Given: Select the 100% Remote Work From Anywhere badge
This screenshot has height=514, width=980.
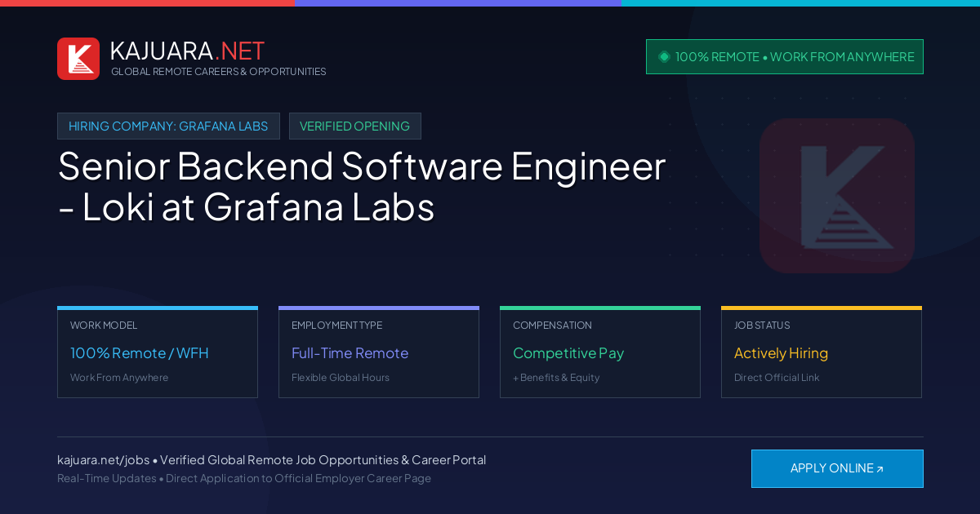Looking at the screenshot, I should tap(785, 57).
